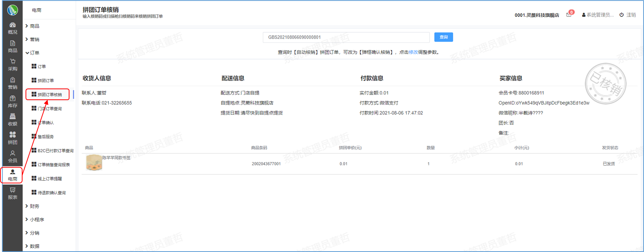Open the 收银 cashier module
The width and height of the screenshot is (644, 252).
pos(12,120)
